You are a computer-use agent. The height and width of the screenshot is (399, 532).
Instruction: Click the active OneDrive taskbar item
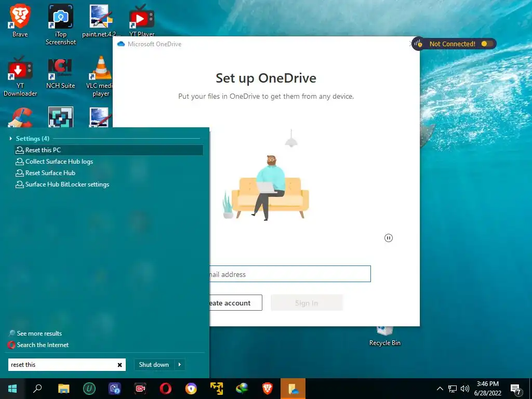[x=293, y=389]
